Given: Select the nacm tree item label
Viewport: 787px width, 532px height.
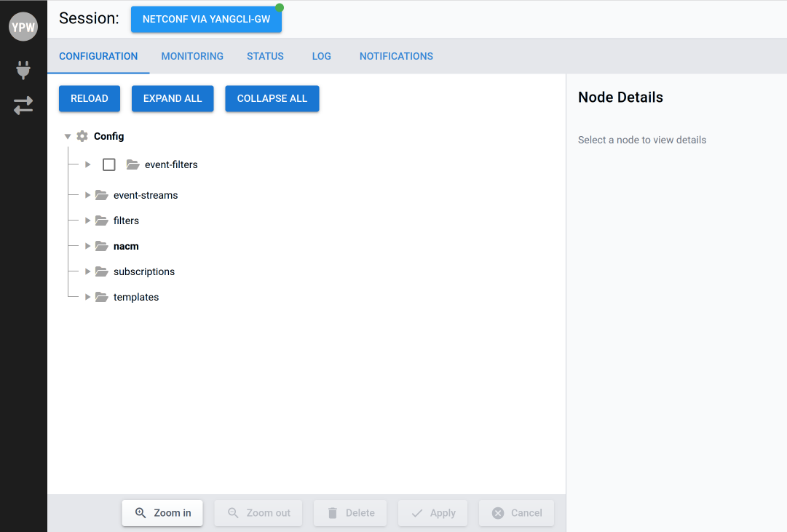Looking at the screenshot, I should tap(126, 246).
